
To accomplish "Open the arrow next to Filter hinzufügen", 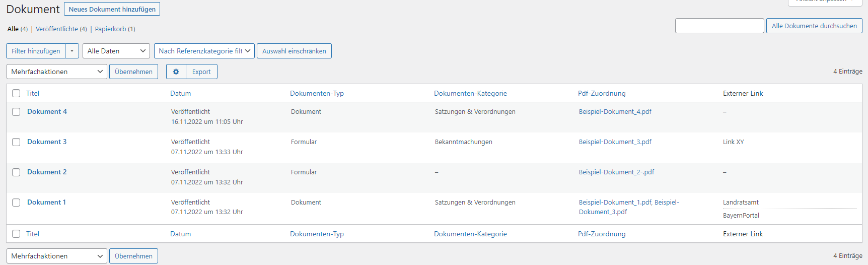I will coord(72,51).
